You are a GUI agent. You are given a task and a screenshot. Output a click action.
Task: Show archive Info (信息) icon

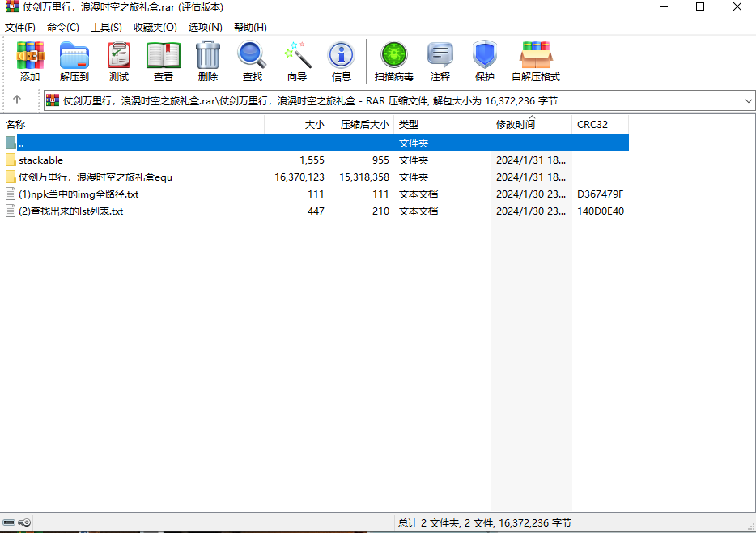[x=342, y=62]
